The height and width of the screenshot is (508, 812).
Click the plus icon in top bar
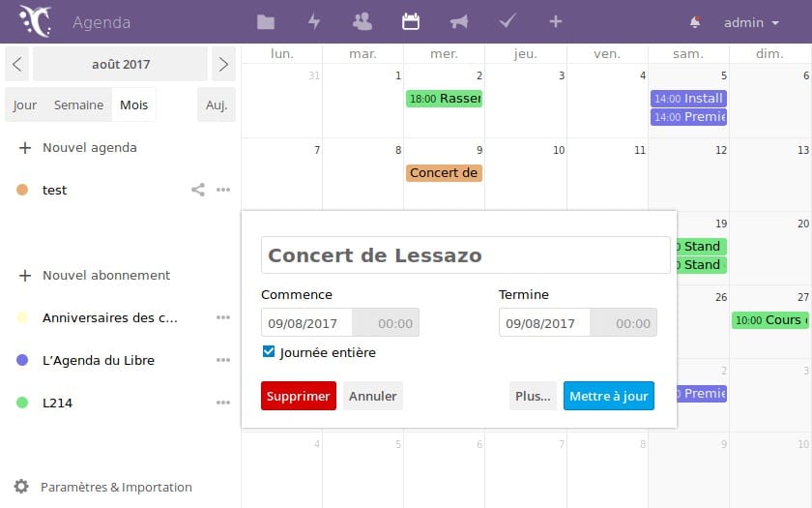[555, 21]
